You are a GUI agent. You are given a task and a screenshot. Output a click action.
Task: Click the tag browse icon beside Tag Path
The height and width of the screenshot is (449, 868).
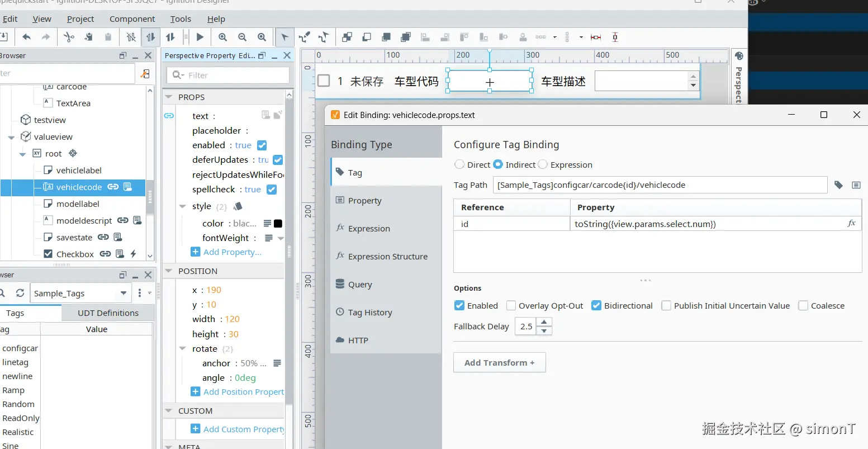tap(838, 185)
